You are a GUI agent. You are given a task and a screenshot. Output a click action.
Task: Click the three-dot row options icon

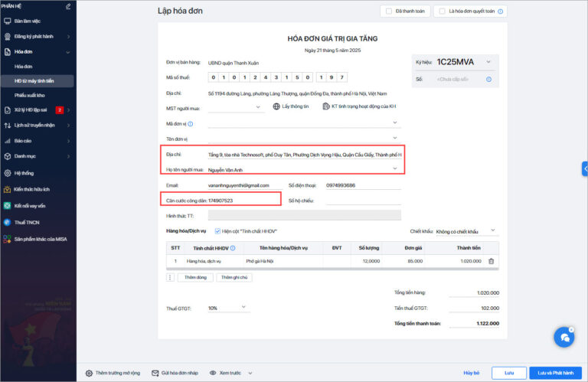(x=170, y=277)
